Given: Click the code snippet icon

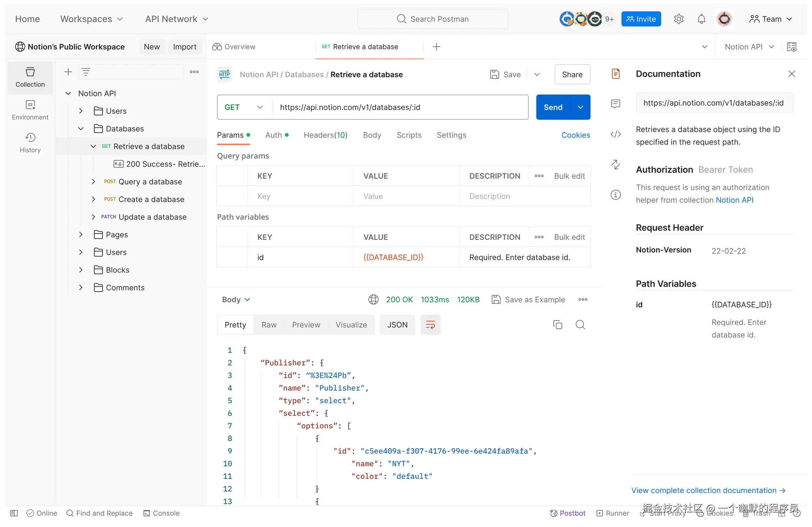Looking at the screenshot, I should pyautogui.click(x=615, y=134).
